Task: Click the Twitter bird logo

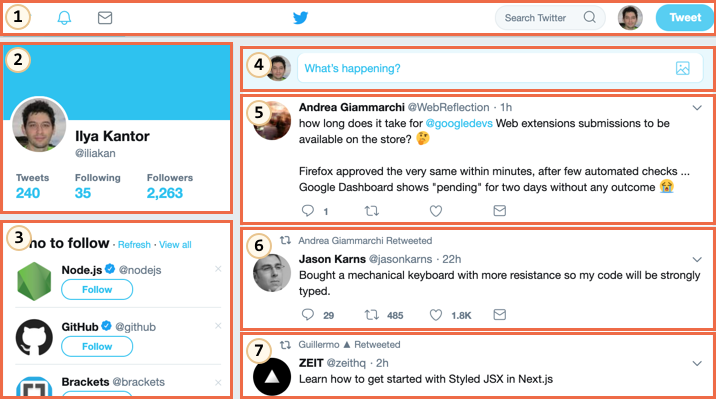Action: [300, 18]
